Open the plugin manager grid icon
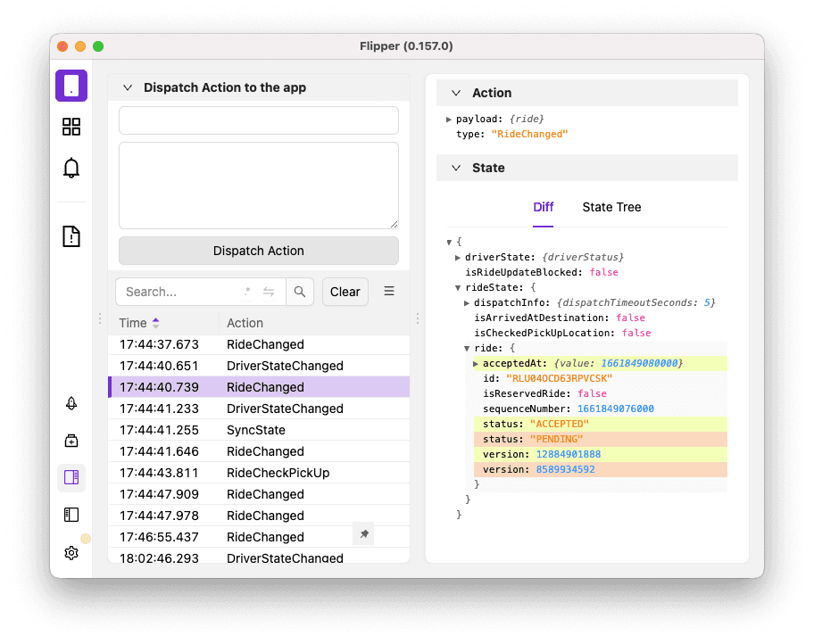The image size is (814, 644). coord(71,127)
